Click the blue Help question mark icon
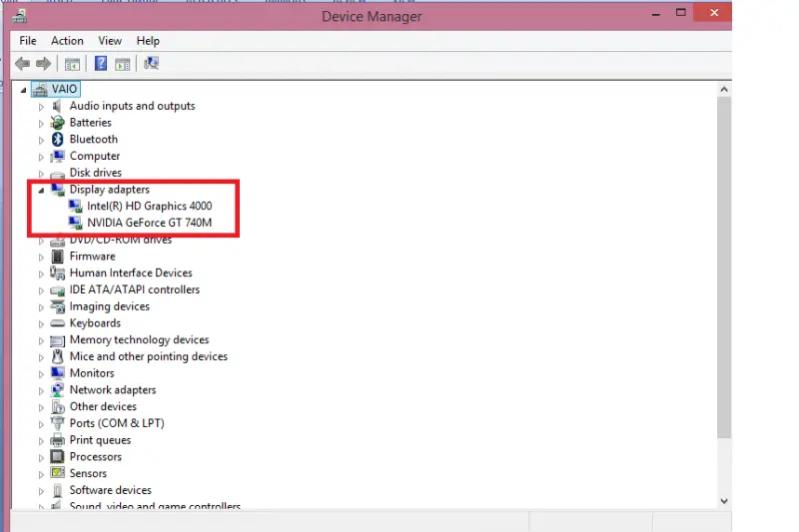The image size is (799, 532). [101, 63]
